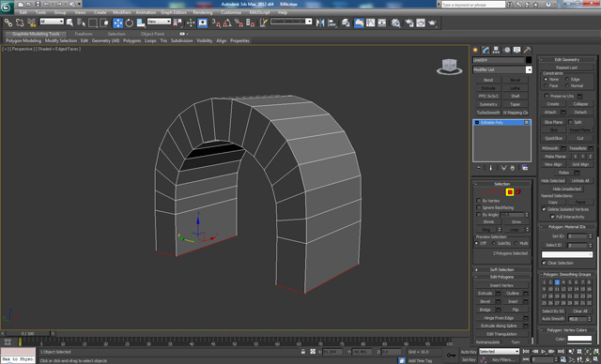Open the Hierarchy panel tab
Viewport: 601px width, 364px height.
(497, 50)
